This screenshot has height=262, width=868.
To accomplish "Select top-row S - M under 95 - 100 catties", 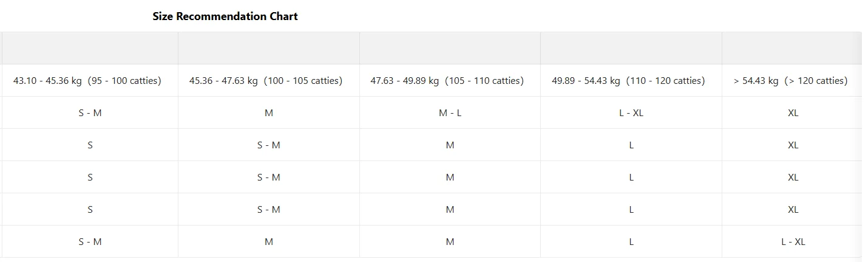I will click(x=90, y=113).
